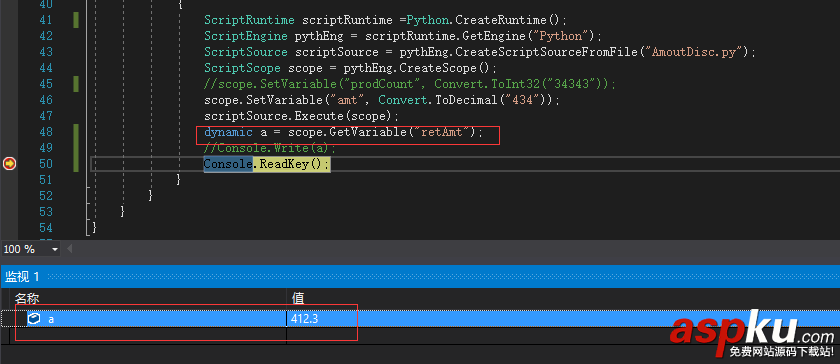The height and width of the screenshot is (364, 840).
Task: Click line number 51 in the gutter
Action: click(x=46, y=180)
